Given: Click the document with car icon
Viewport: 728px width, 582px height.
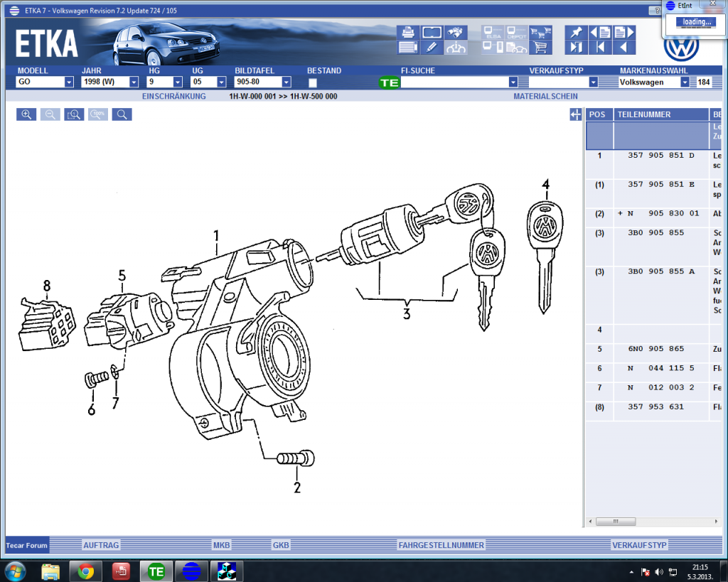Looking at the screenshot, I should pos(517,47).
